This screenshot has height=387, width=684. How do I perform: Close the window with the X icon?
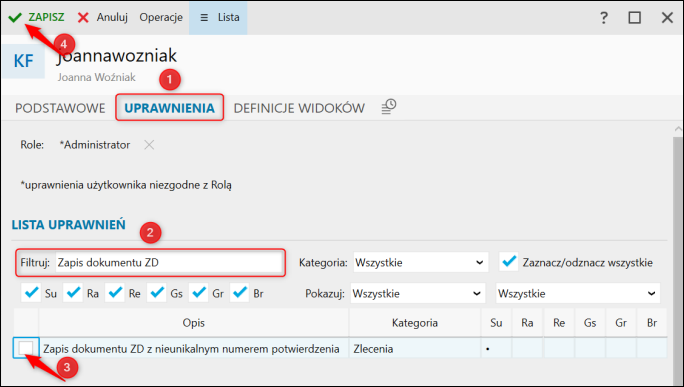click(x=667, y=17)
